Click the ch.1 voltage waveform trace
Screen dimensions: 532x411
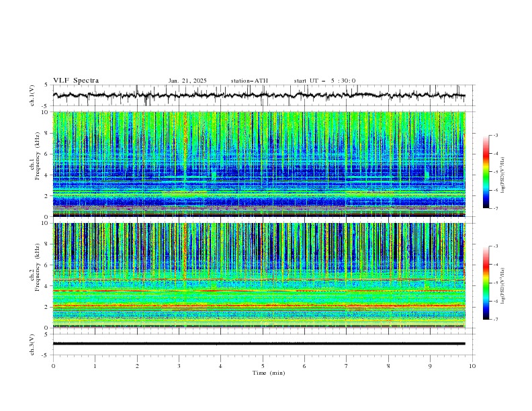tap(259, 95)
